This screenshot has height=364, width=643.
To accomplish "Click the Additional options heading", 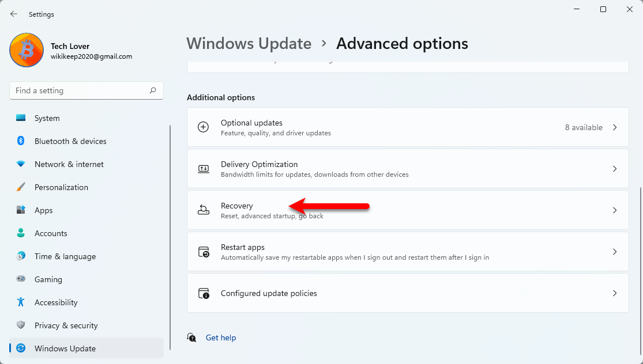I will coord(221,97).
